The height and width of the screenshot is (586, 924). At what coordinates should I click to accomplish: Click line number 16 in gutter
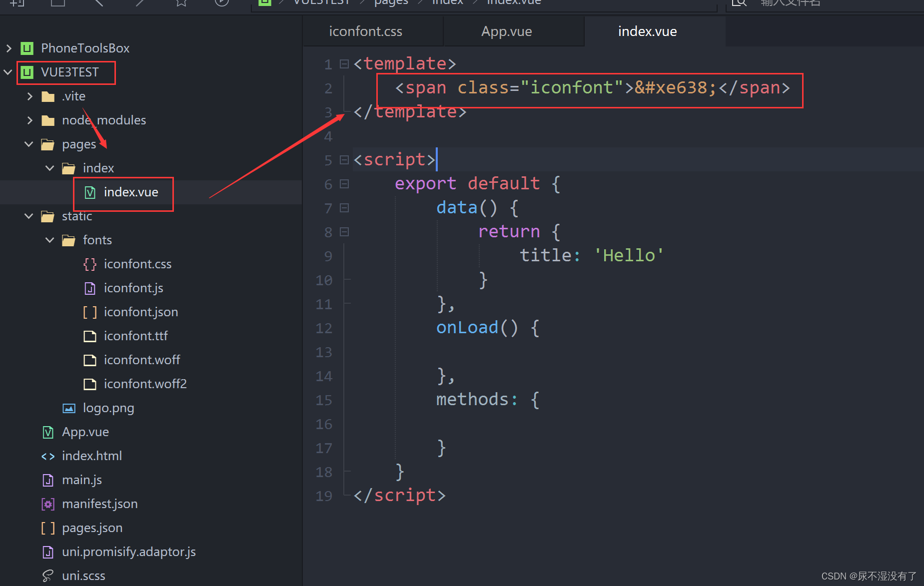[x=324, y=424]
